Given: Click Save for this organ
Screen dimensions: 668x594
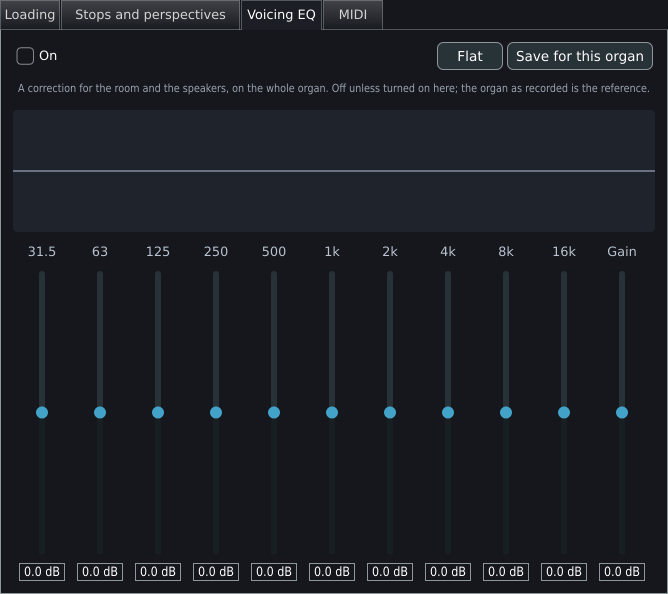Looking at the screenshot, I should pos(580,56).
